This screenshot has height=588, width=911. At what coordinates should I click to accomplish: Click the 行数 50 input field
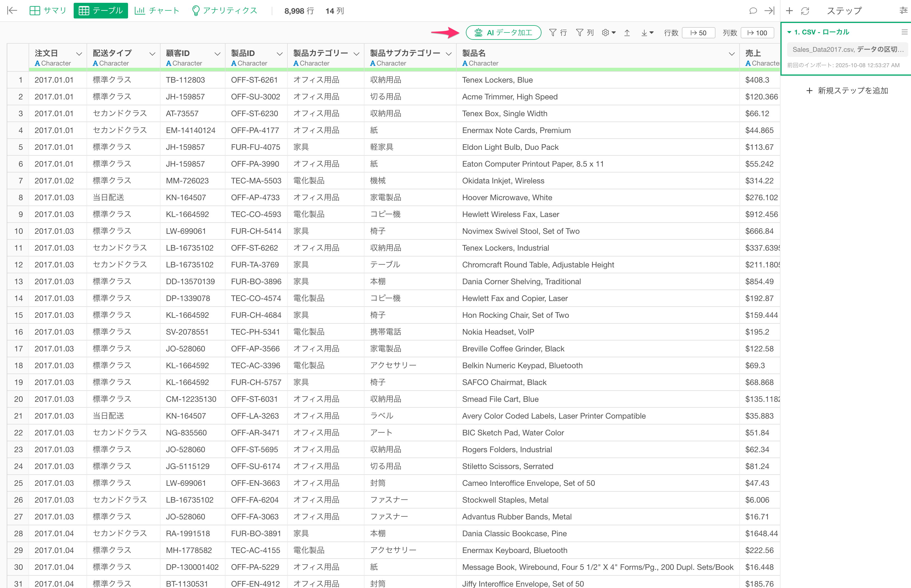click(698, 33)
